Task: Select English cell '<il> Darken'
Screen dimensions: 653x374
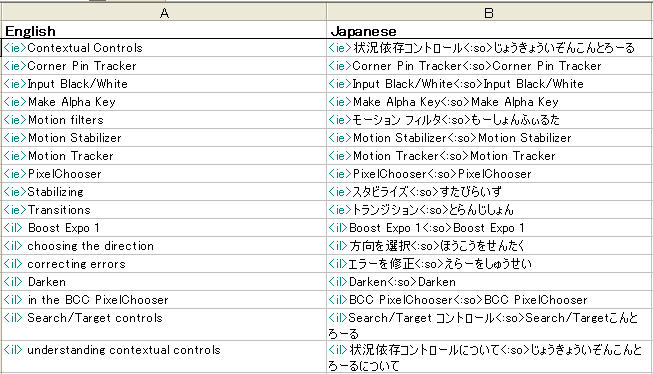Action: point(164,282)
